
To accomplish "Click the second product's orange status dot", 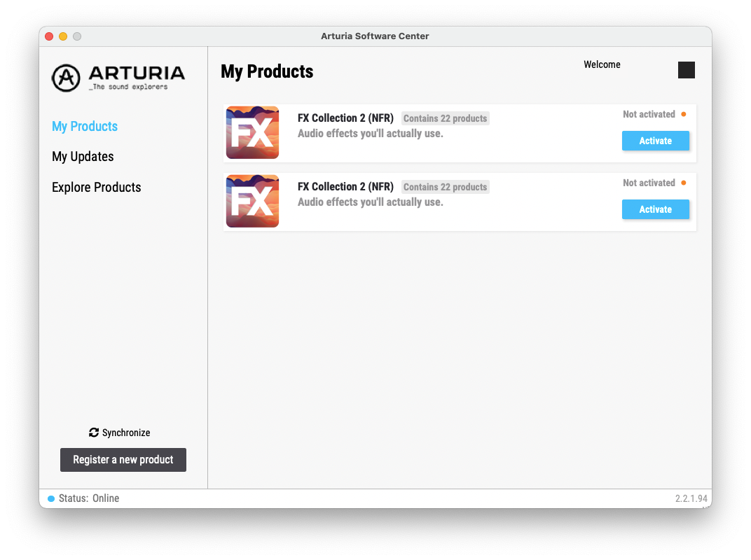I will (684, 183).
